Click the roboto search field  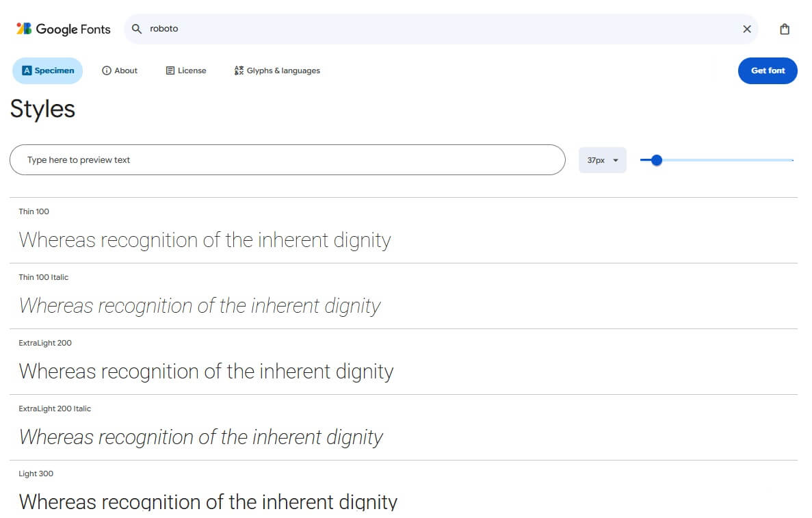pyautogui.click(x=441, y=29)
